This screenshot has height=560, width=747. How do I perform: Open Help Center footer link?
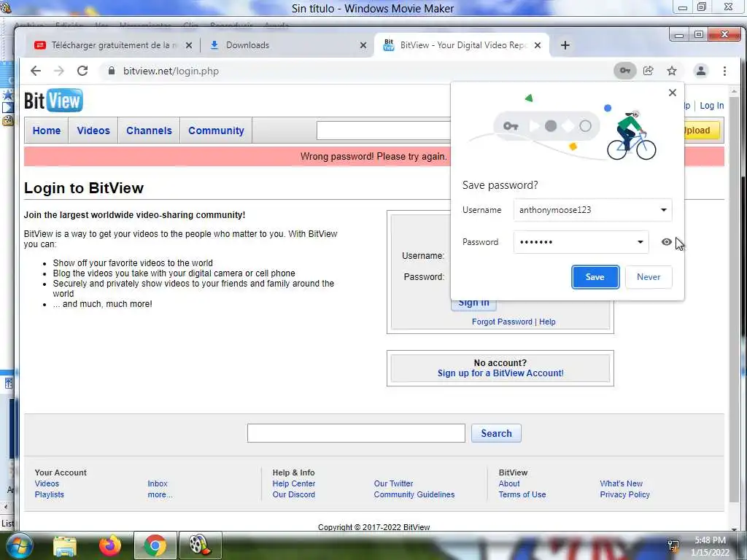(x=294, y=484)
